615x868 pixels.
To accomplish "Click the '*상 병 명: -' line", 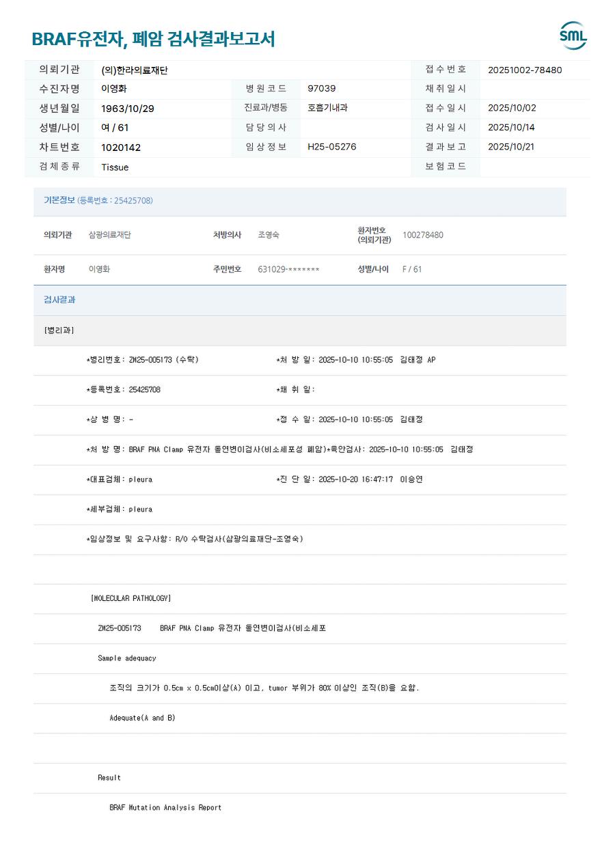I will click(110, 420).
